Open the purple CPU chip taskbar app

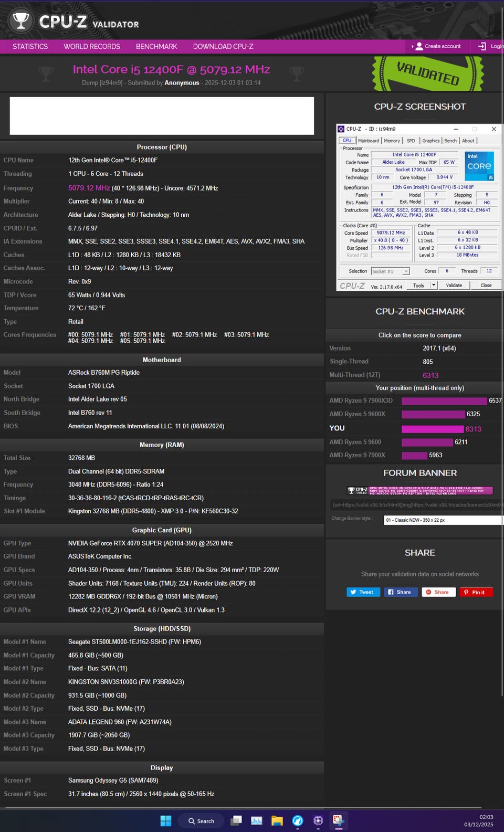[x=318, y=820]
